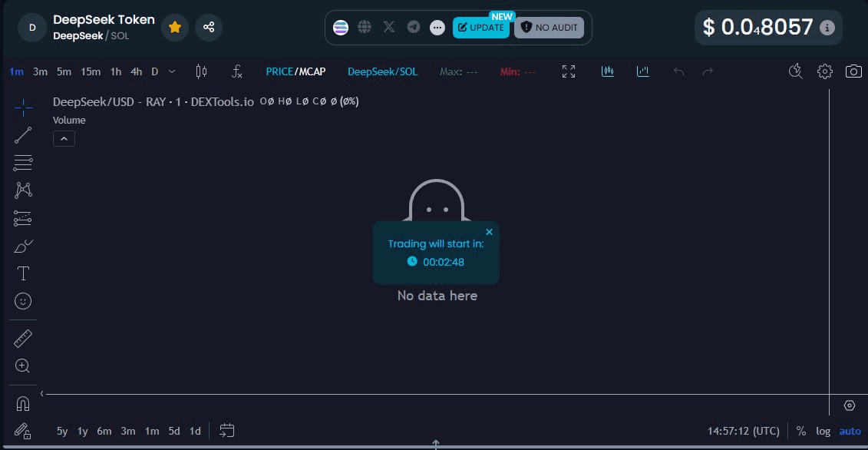The height and width of the screenshot is (450, 868).
Task: Set chart range to 1d
Action: coord(195,431)
